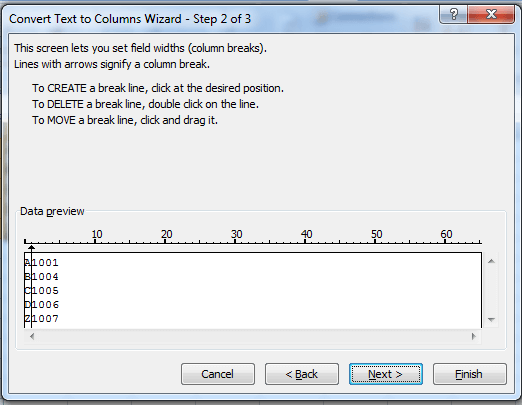This screenshot has height=405, width=522.
Task: Go back with the < Back button
Action: 302,374
